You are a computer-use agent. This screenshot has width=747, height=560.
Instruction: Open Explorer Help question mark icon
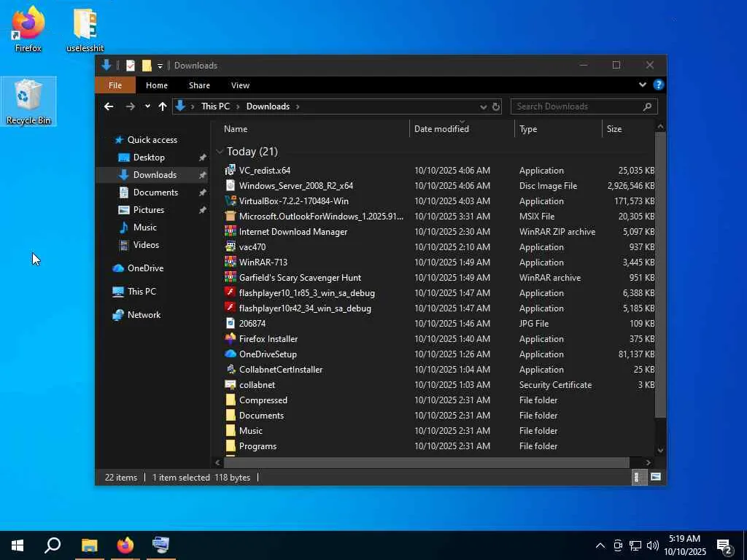[x=659, y=85]
